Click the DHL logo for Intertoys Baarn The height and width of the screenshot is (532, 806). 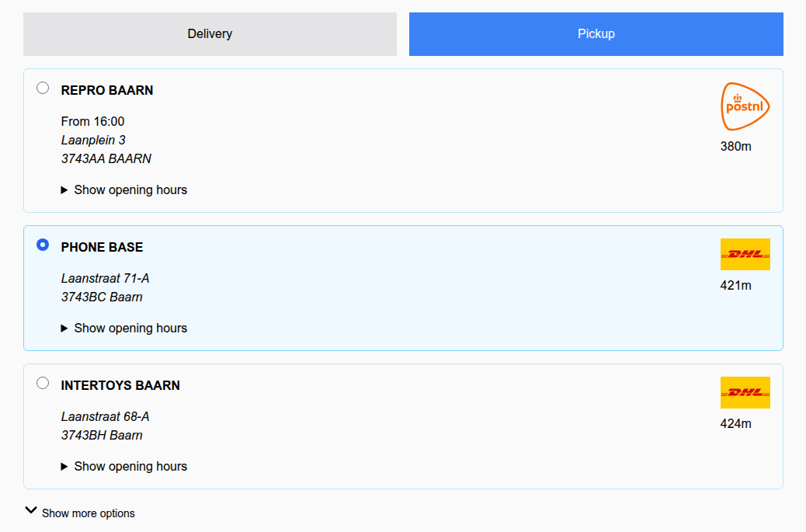[x=745, y=392]
